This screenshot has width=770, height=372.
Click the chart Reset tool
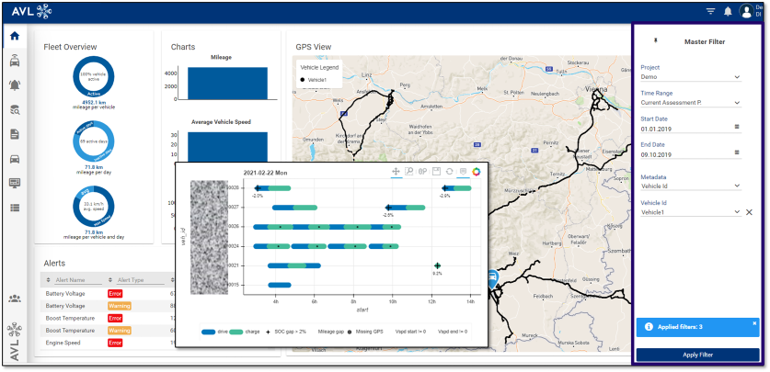[x=449, y=171]
